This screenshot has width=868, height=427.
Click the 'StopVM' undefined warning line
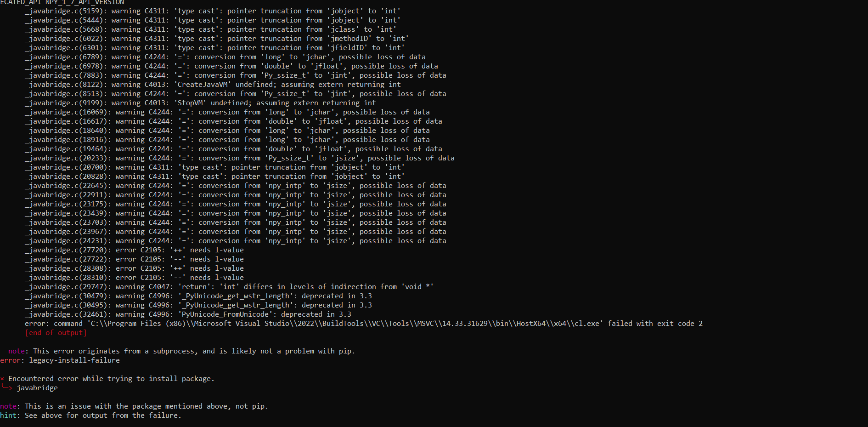coord(200,103)
